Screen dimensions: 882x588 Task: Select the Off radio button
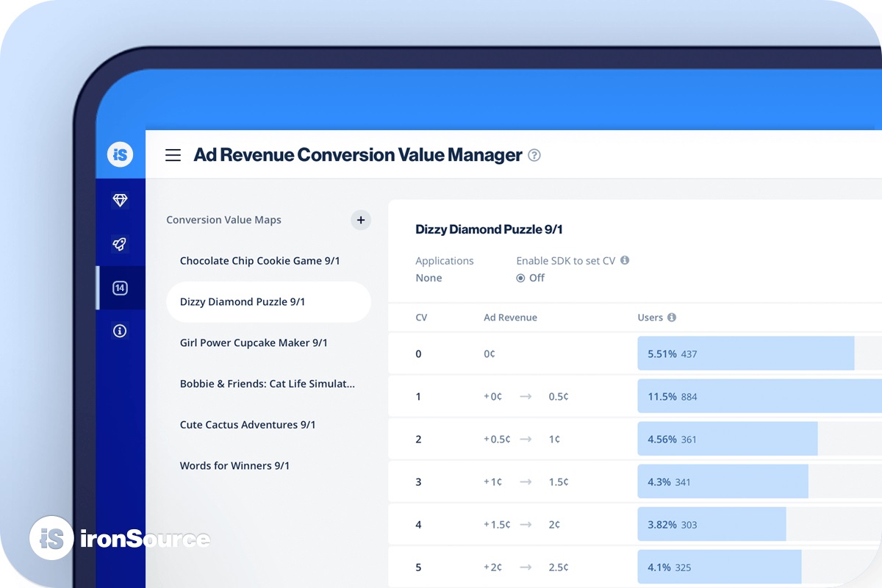520,278
